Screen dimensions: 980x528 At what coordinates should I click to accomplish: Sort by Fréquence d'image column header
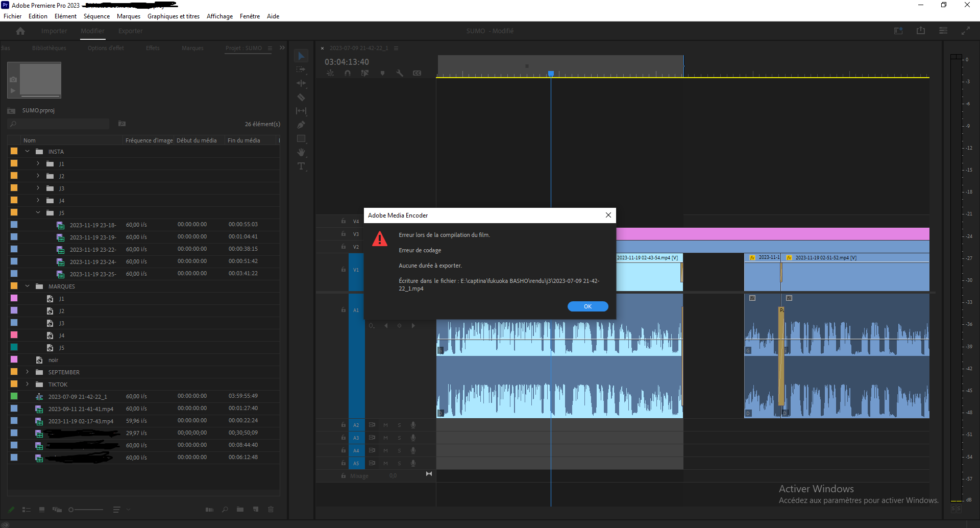point(149,140)
